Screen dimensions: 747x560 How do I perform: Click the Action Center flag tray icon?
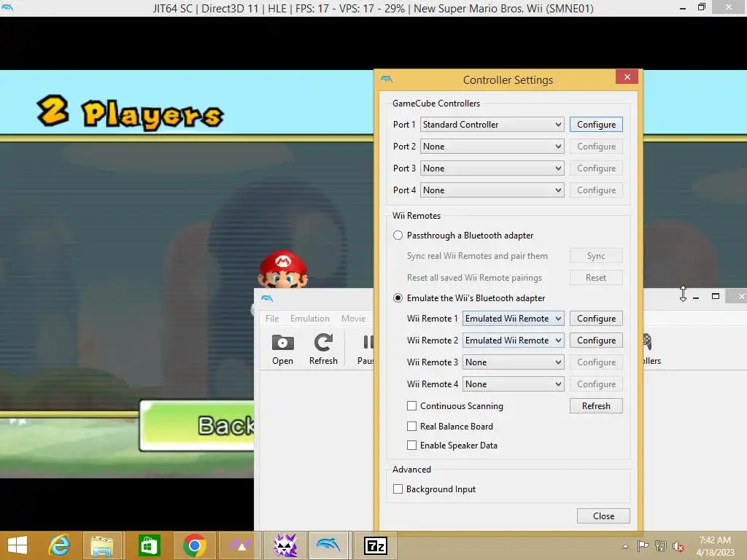[x=643, y=545]
